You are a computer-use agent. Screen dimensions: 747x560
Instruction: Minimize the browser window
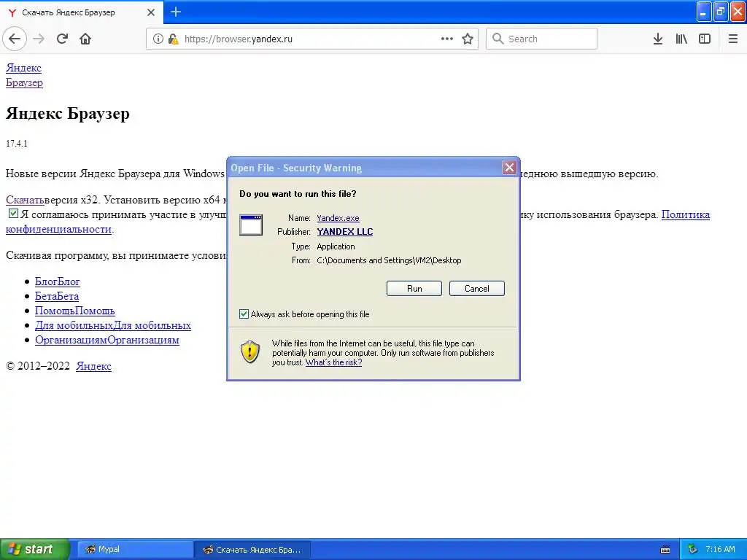704,12
